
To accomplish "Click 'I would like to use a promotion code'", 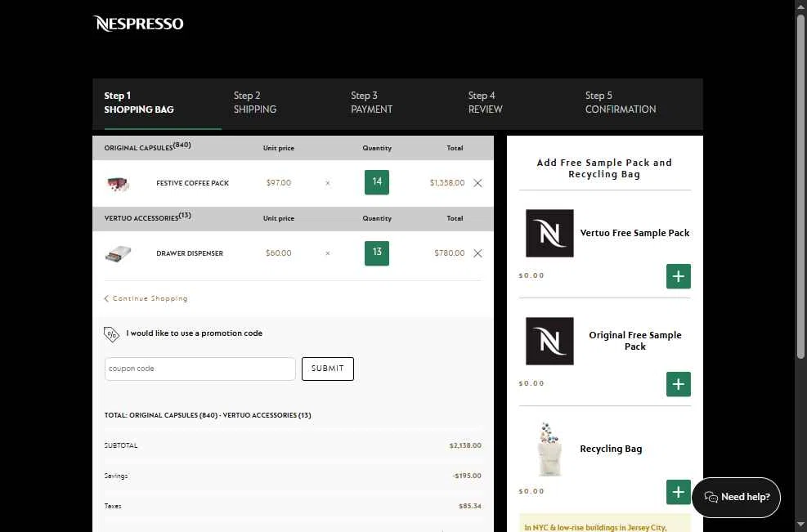I will 194,333.
